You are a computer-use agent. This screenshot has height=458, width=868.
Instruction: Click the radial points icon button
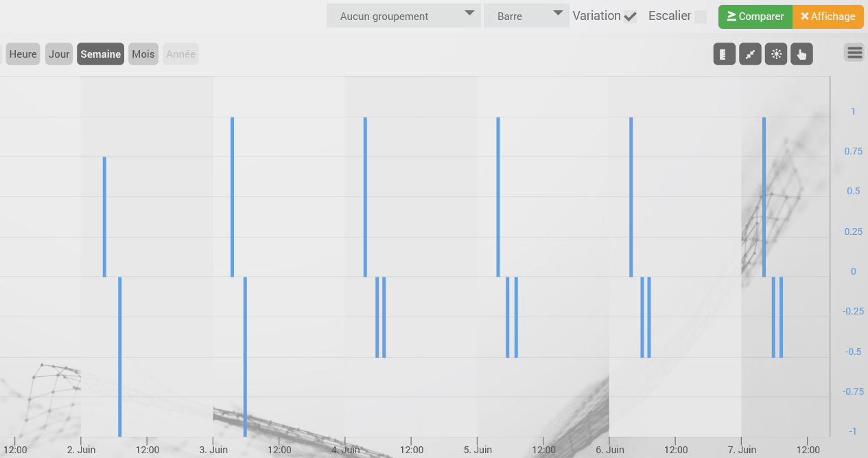tap(776, 54)
